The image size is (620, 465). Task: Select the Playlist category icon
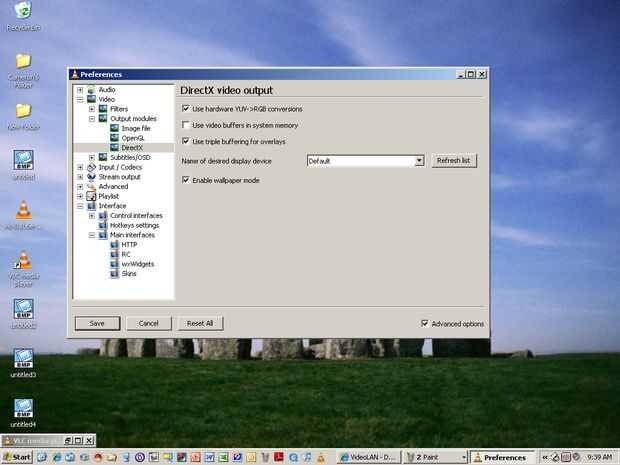click(91, 196)
